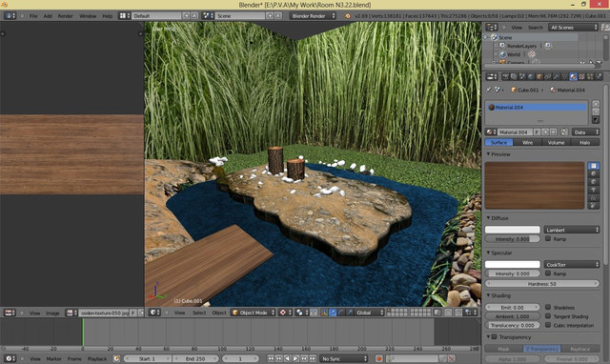Open the Texture properties tab icon
The width and height of the screenshot is (610, 364).
click(581, 77)
